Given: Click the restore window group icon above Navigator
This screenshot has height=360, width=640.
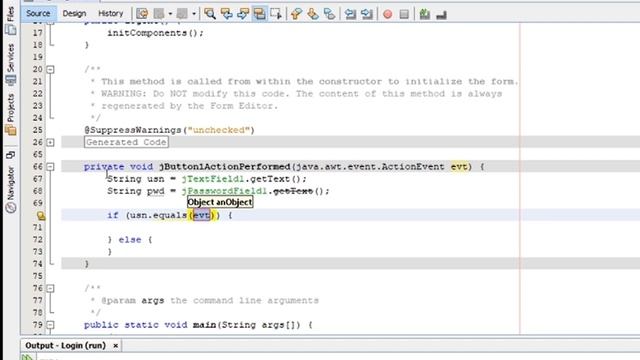Looking at the screenshot, I should point(11,155).
